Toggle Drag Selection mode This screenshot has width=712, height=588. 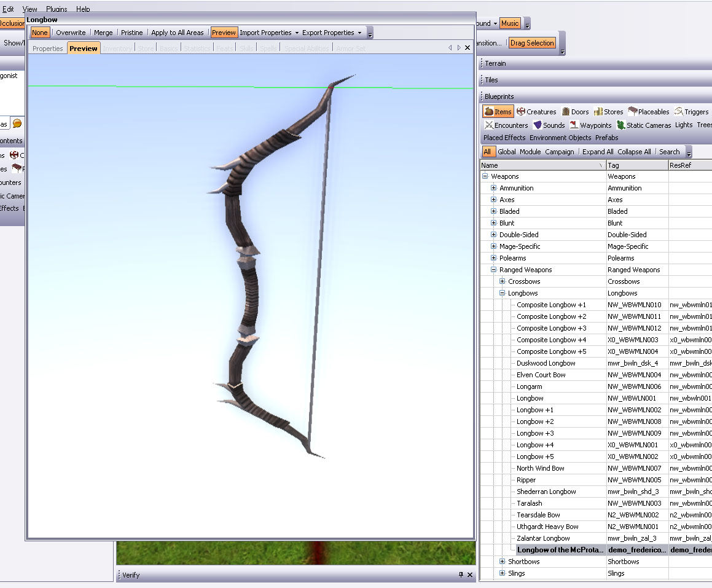click(532, 42)
